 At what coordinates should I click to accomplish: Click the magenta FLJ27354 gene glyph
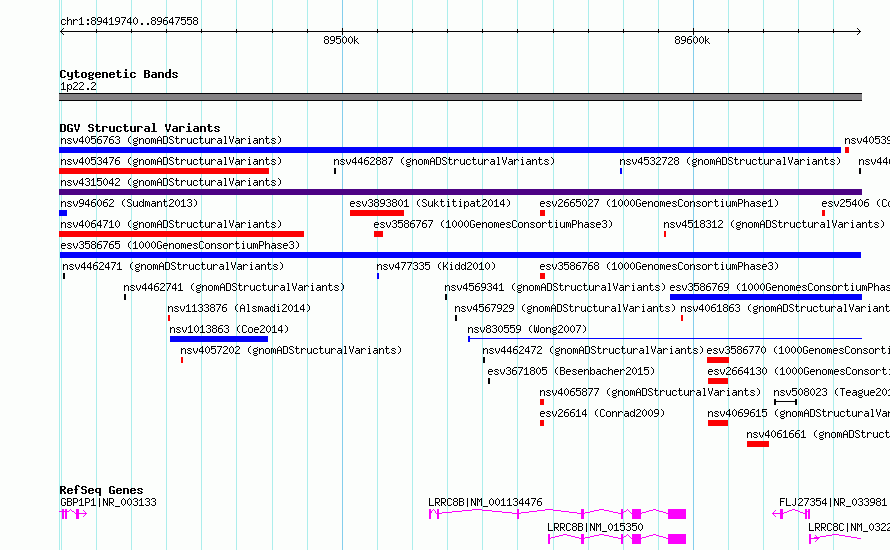(791, 514)
